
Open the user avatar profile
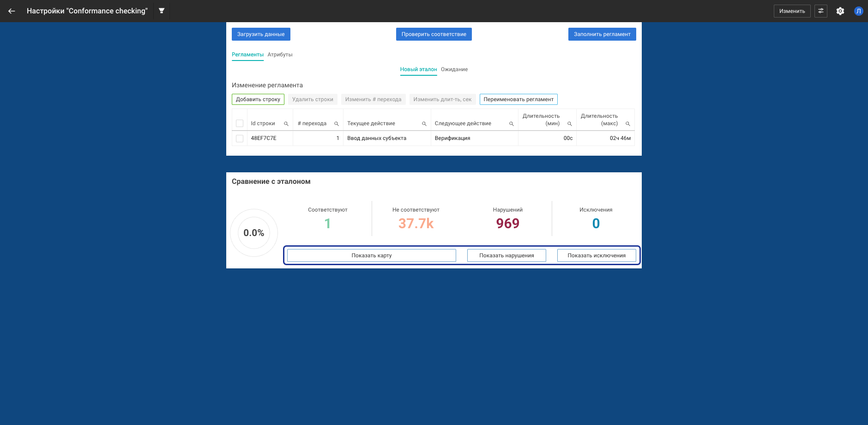pos(858,11)
